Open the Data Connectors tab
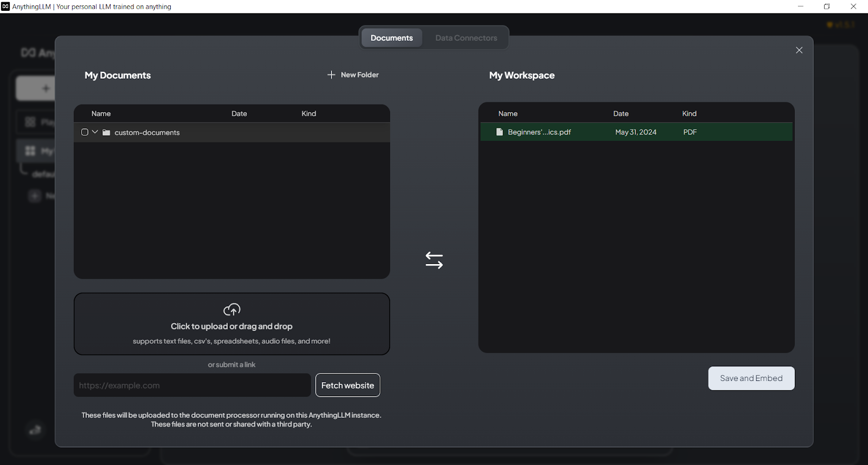 pos(466,38)
